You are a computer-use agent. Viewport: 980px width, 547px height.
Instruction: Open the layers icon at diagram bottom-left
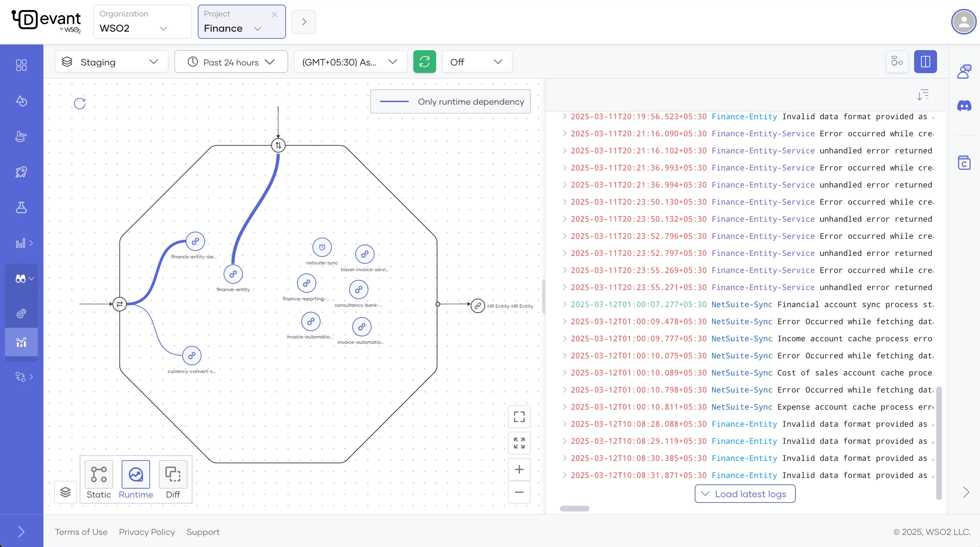(x=65, y=492)
